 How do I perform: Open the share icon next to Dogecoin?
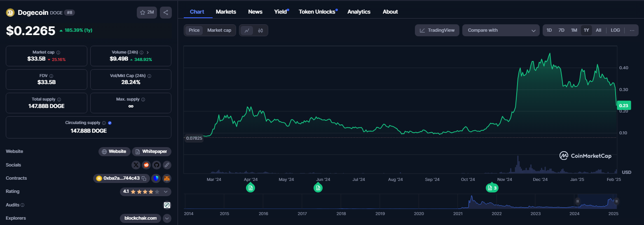(166, 12)
